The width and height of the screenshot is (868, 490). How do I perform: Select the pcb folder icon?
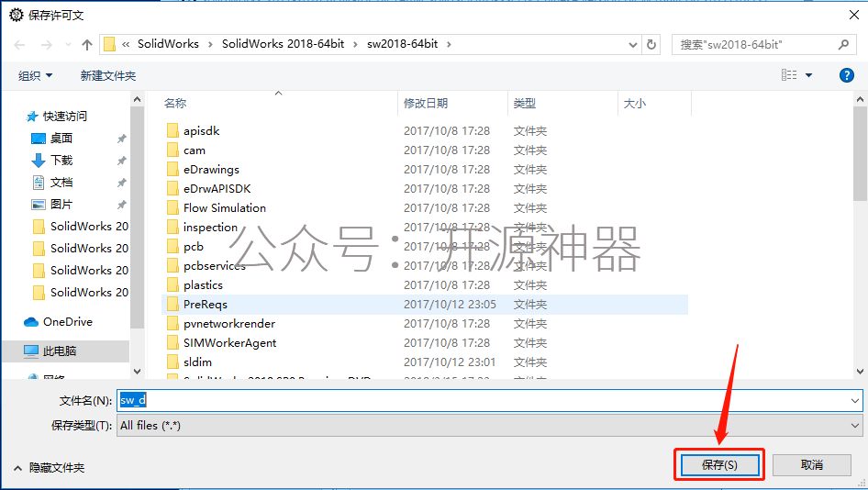click(x=172, y=247)
